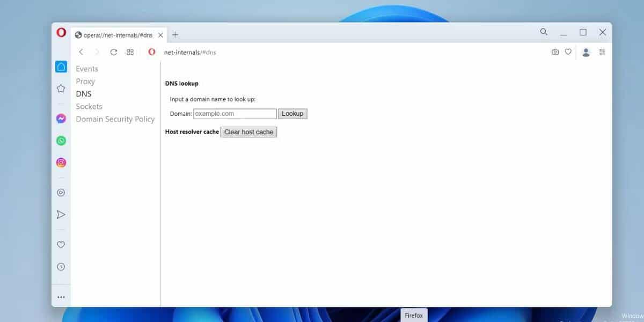Open the Speed Dial grid icon

(x=130, y=52)
